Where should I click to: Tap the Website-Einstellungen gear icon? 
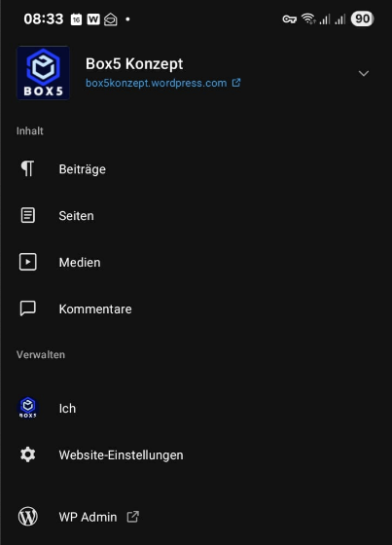(x=28, y=454)
